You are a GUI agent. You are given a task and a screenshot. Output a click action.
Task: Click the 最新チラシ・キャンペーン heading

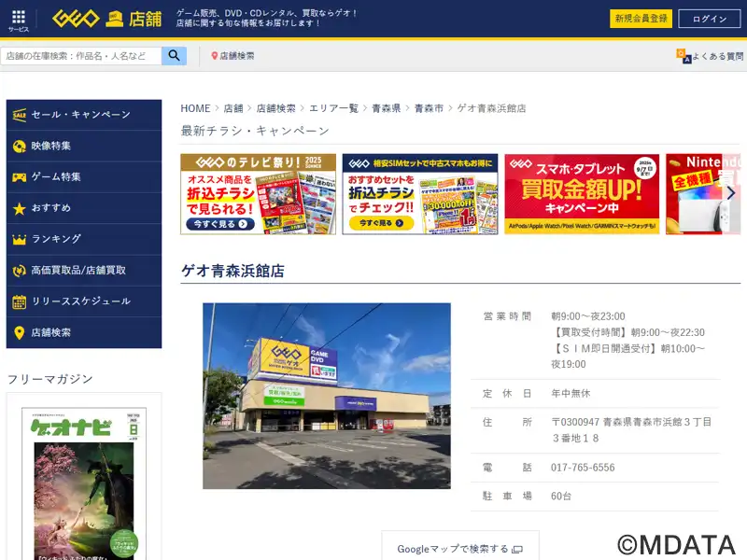[x=255, y=131]
